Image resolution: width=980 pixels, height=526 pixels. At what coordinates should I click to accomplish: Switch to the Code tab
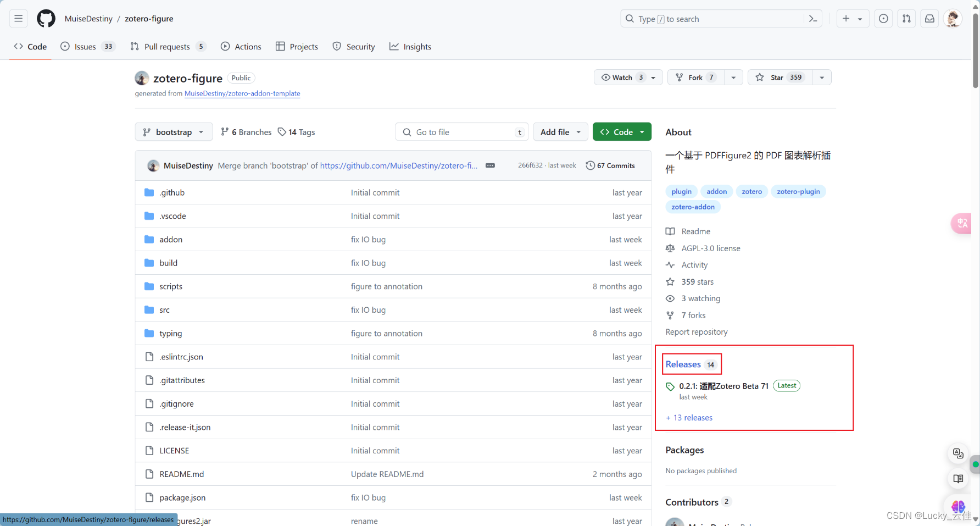tap(30, 47)
